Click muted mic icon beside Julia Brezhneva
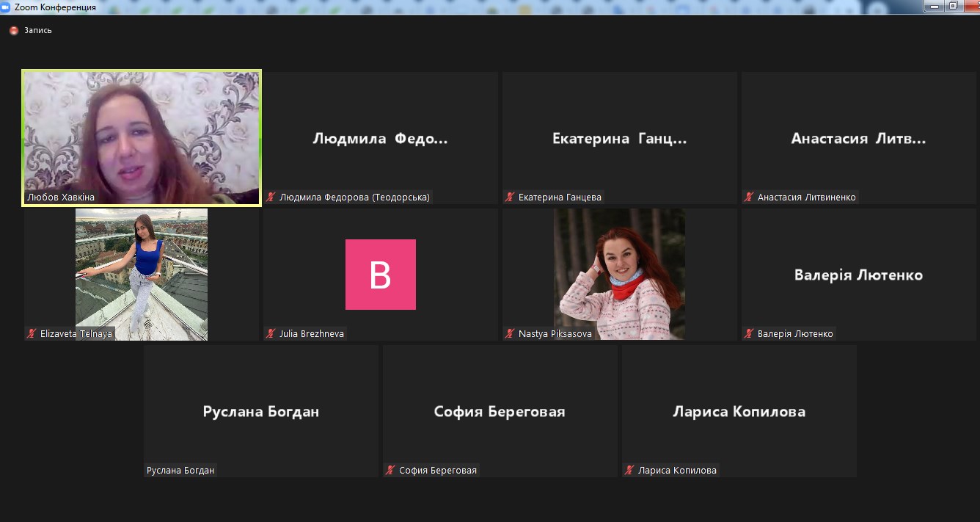 (x=271, y=333)
